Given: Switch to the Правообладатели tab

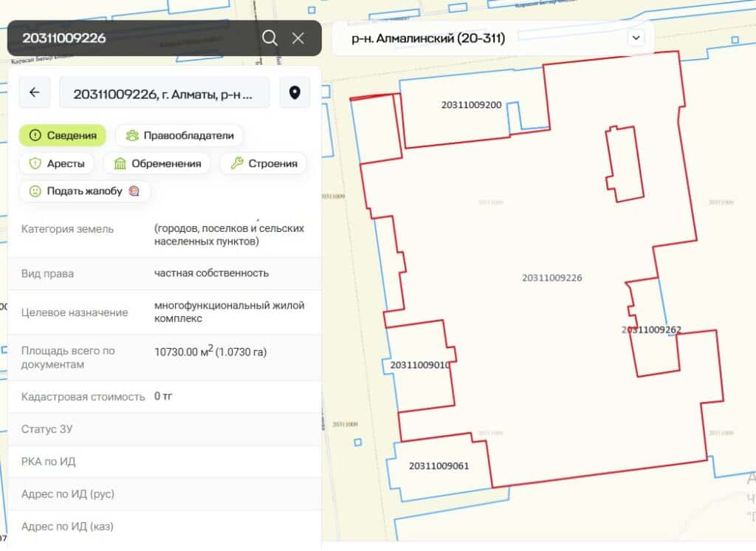Looking at the screenshot, I should [179, 135].
